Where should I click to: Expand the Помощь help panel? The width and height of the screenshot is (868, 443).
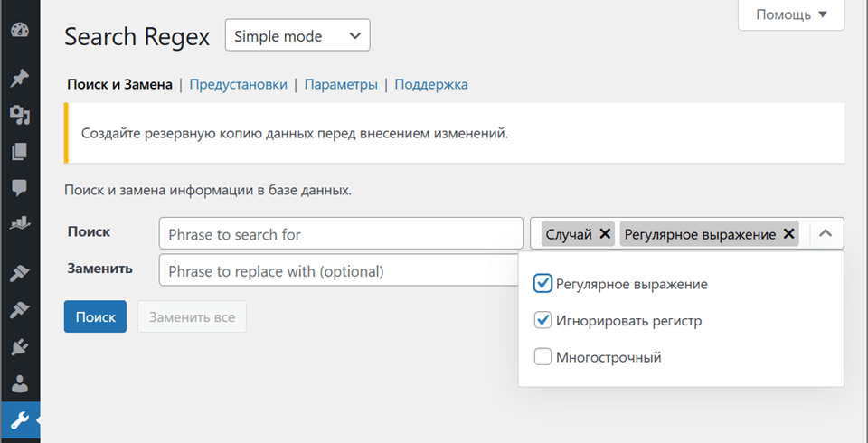coord(791,14)
